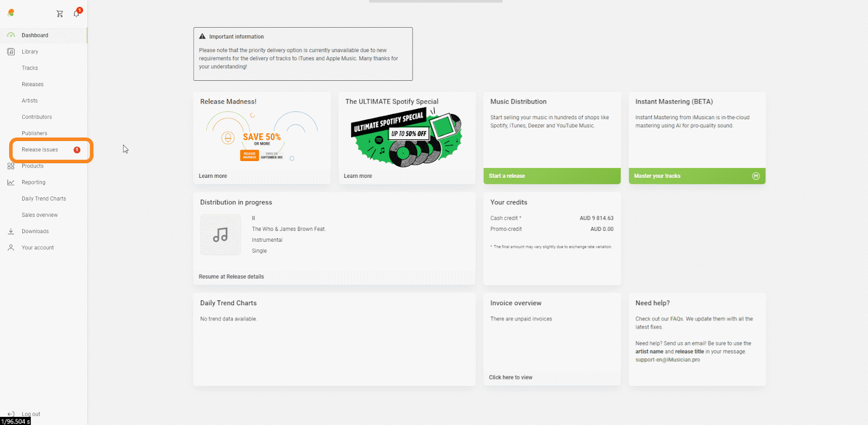Click the Your credits heading

[508, 202]
